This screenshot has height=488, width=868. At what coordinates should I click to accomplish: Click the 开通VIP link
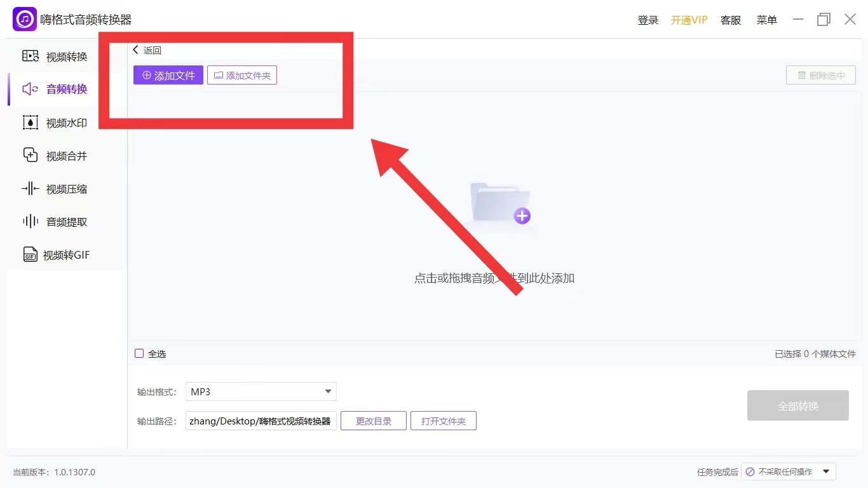[689, 20]
